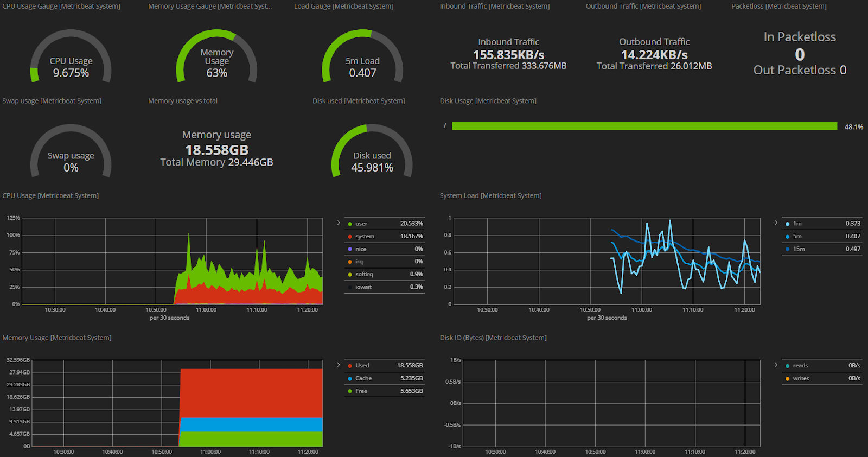The image size is (868, 457).
Task: Click the dark iowait legend dot
Action: [350, 287]
